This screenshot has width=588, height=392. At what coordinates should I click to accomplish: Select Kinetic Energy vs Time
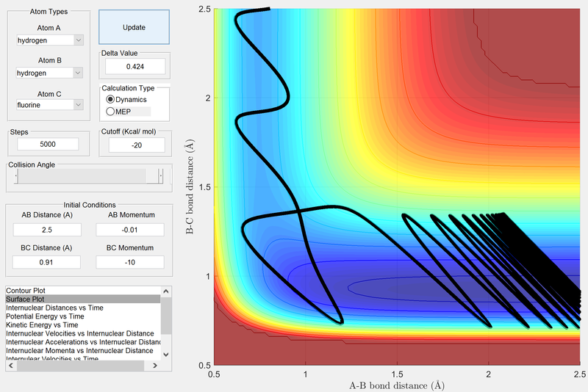coord(83,325)
